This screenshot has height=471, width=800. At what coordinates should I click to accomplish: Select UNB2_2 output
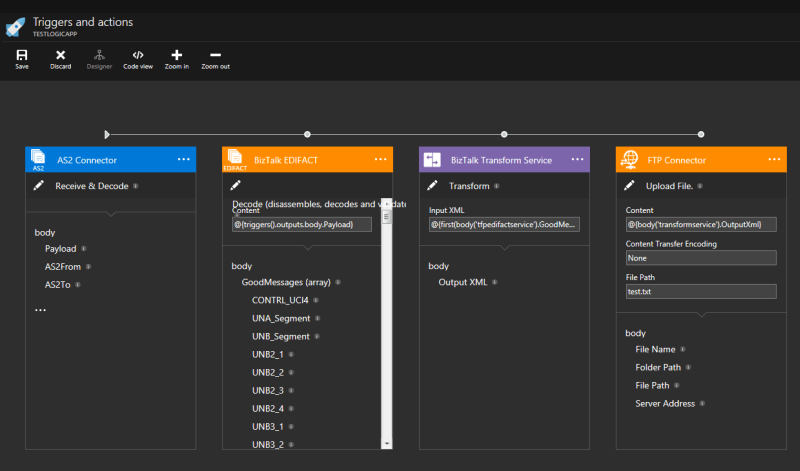(268, 373)
